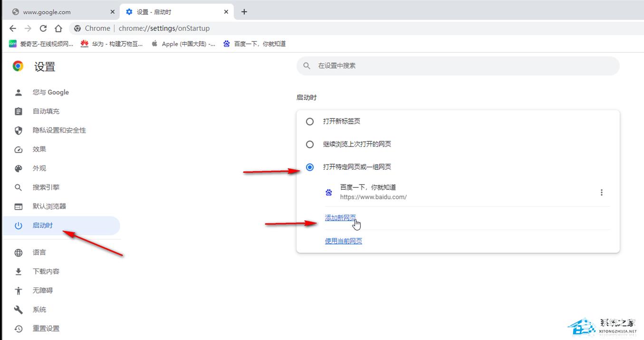Select the 打开特定网页或一组网页 radio option
The height and width of the screenshot is (340, 644).
[310, 167]
